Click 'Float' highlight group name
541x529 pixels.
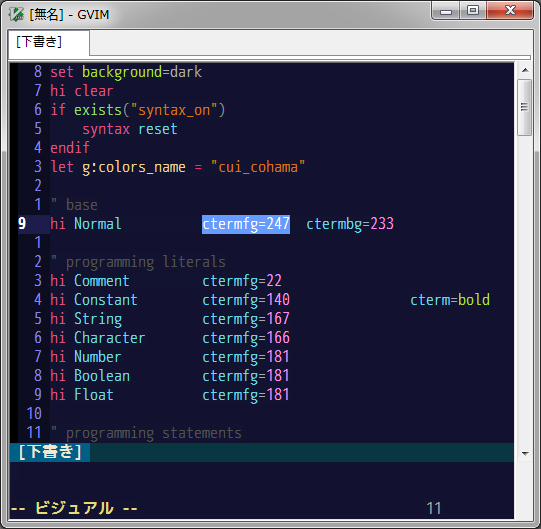pos(94,395)
